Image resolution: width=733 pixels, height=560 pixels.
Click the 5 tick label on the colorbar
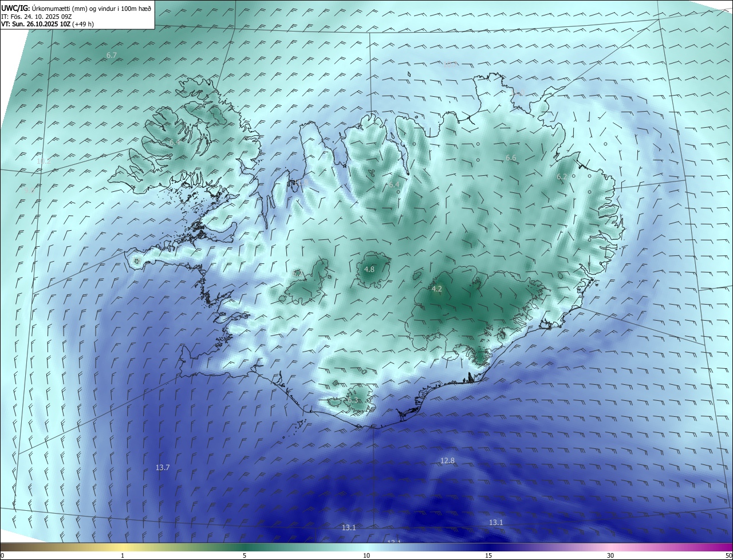(245, 555)
